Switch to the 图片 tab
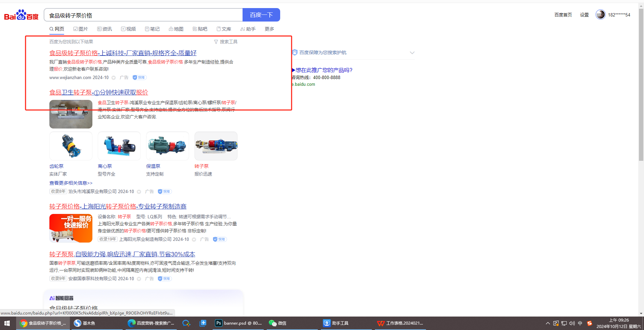The width and height of the screenshot is (644, 330). (81, 29)
